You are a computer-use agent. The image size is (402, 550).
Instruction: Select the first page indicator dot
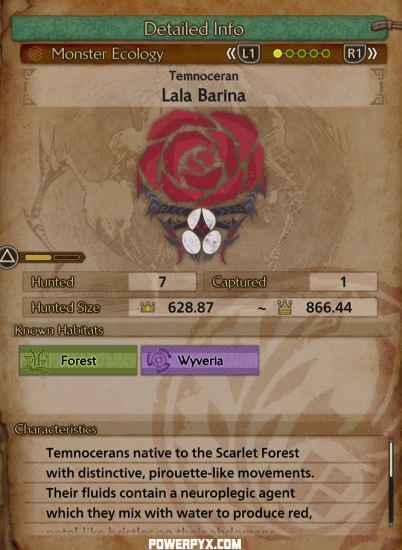click(x=277, y=54)
